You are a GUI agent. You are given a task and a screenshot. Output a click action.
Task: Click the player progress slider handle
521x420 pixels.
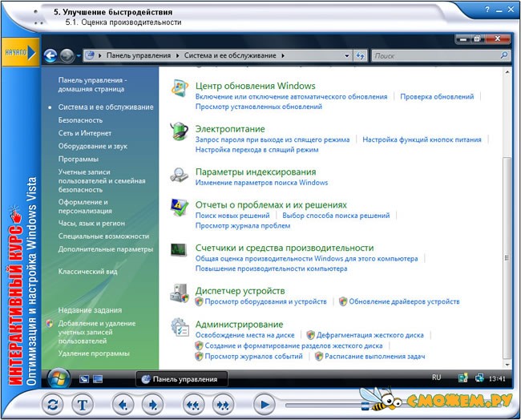(x=365, y=405)
